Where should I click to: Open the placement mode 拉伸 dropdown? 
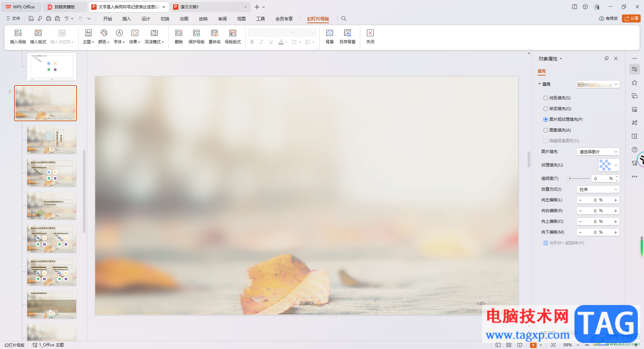pyautogui.click(x=598, y=189)
